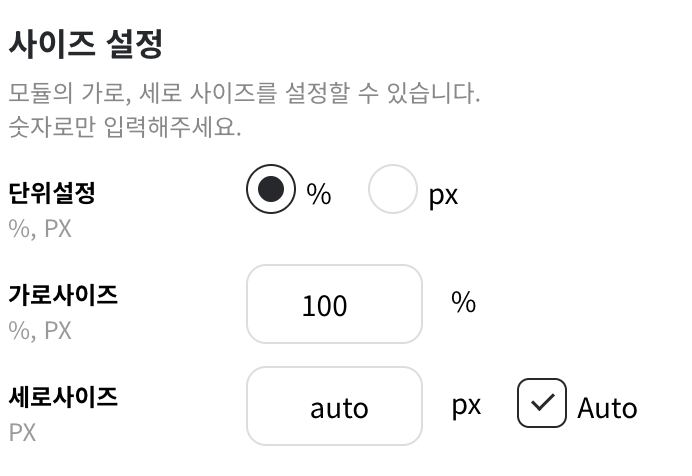The height and width of the screenshot is (476, 692).
Task: Click px unit suffix after height field
Action: pos(466,405)
